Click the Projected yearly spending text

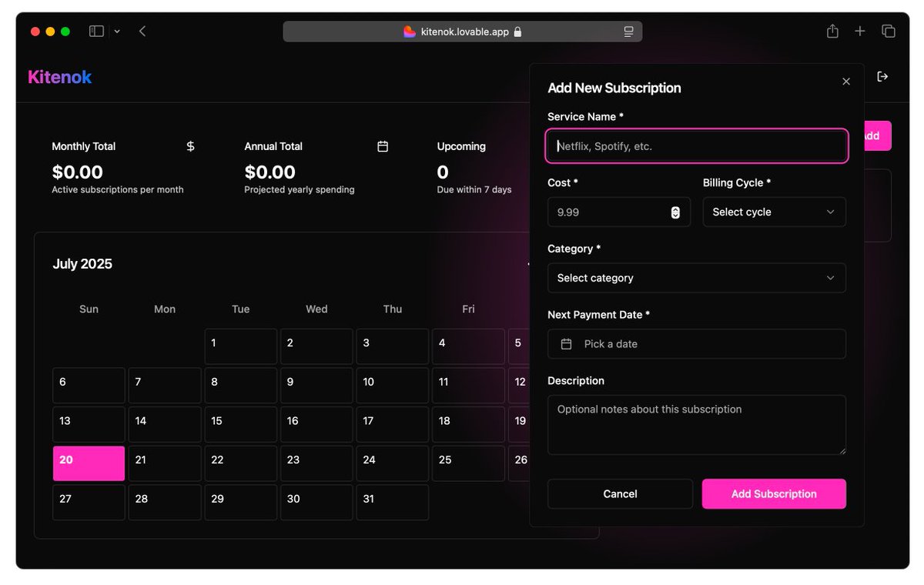click(x=300, y=189)
